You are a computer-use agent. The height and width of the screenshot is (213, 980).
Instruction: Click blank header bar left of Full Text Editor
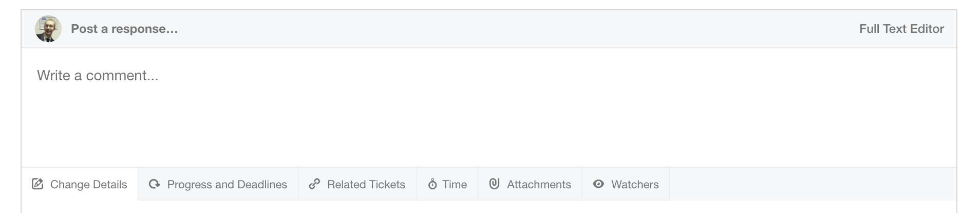(514, 29)
